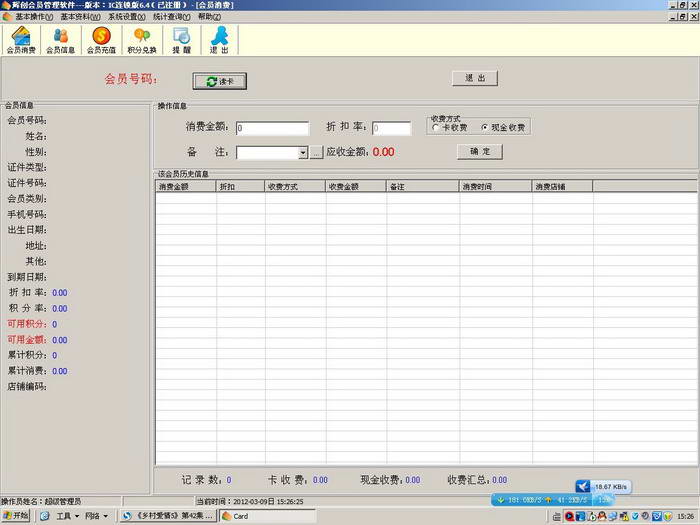Click the browser icon next to Start
Screen dimensions: 700x525
(44, 516)
